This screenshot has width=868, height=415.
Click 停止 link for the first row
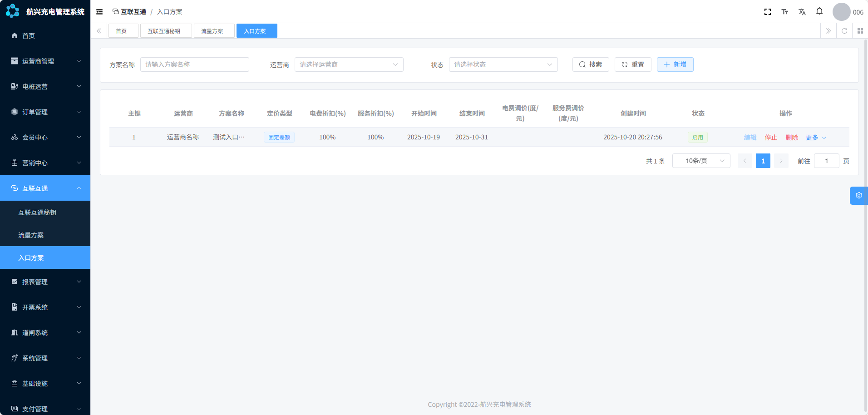click(770, 138)
